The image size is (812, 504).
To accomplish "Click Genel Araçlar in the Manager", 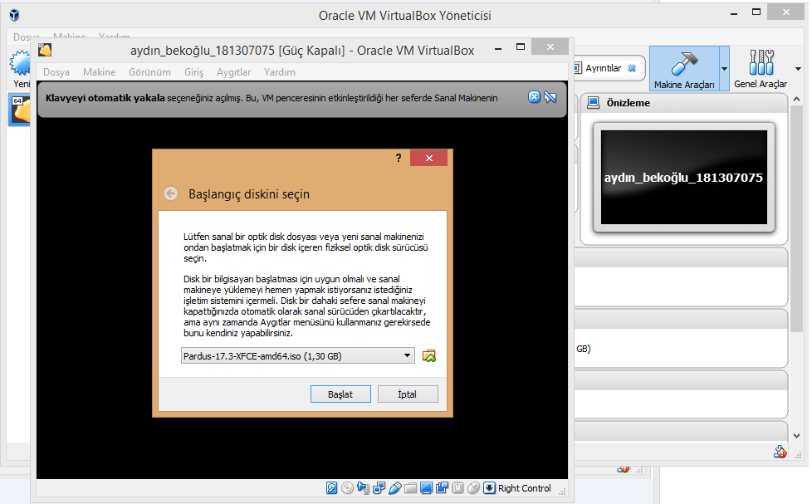I will 761,69.
